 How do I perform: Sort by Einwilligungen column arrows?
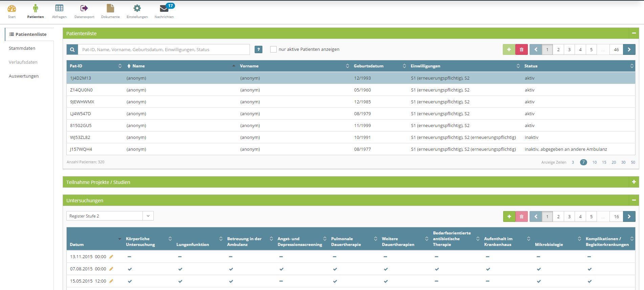point(518,66)
